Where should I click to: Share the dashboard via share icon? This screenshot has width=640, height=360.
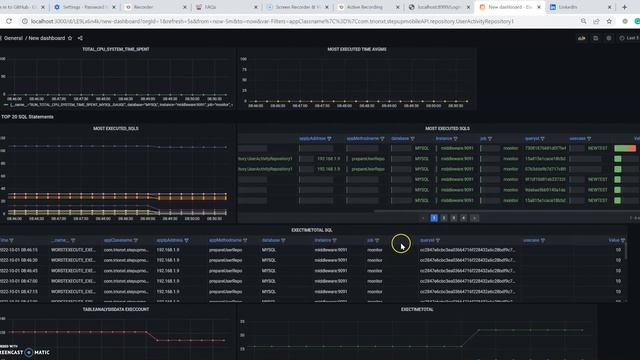80,38
